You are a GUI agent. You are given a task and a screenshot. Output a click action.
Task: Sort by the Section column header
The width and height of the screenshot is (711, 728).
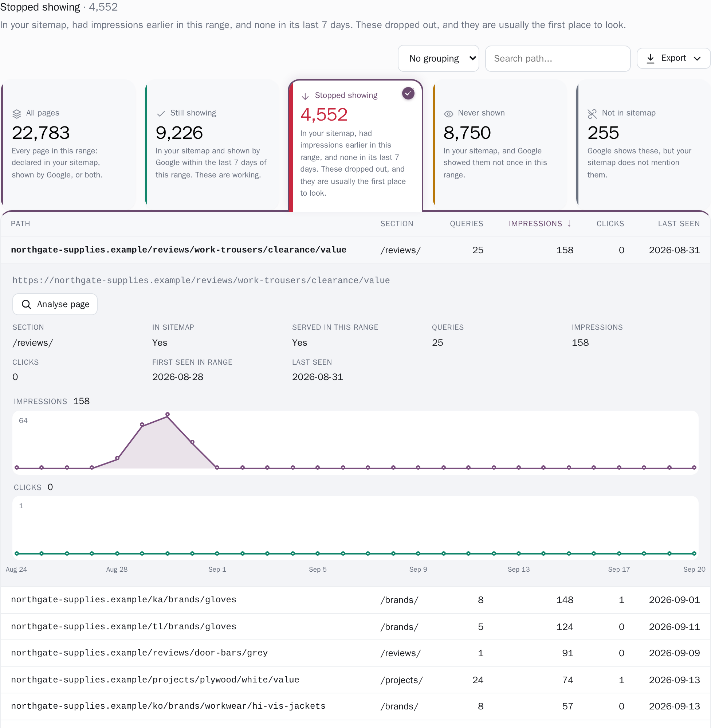(397, 223)
